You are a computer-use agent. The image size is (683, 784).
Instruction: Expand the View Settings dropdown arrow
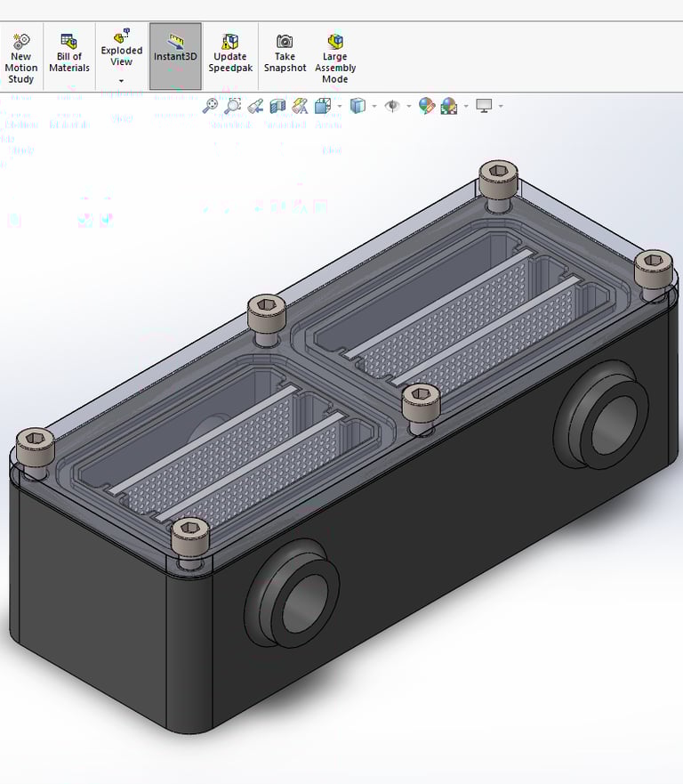tap(501, 106)
